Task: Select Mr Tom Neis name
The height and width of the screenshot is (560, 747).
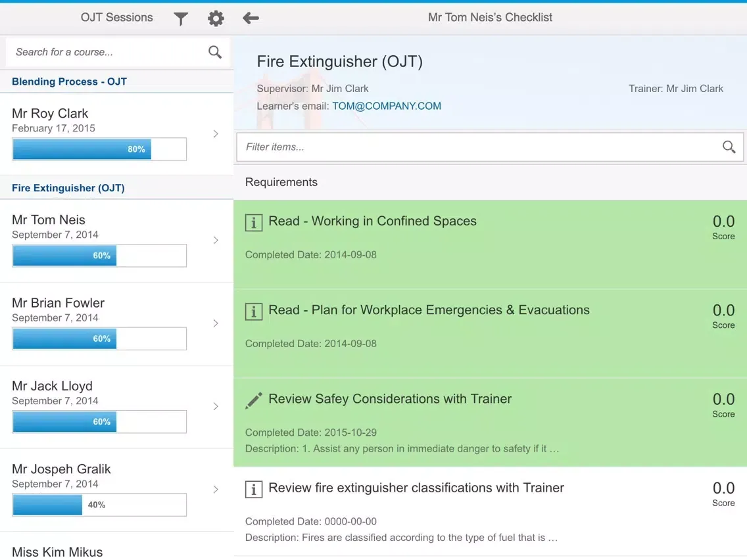Action: [x=49, y=220]
